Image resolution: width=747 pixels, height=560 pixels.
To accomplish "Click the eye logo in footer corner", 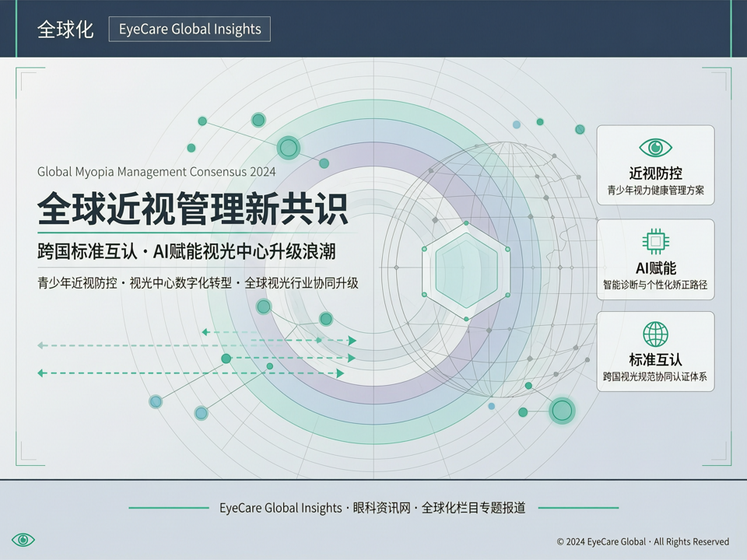I will [x=23, y=540].
